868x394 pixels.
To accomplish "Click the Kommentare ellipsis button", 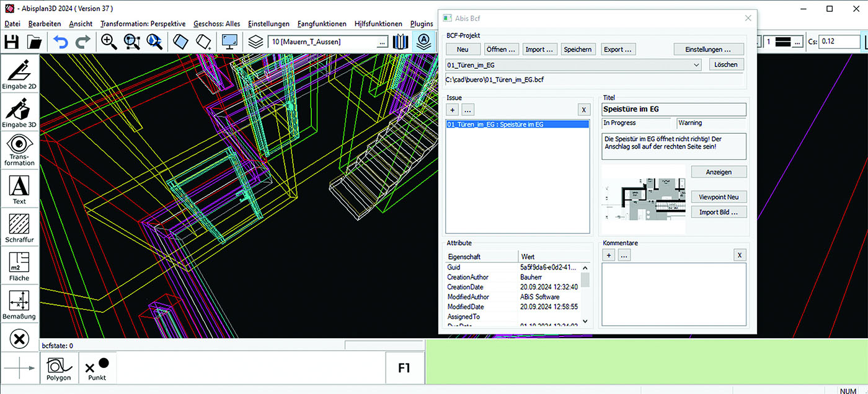I will click(x=624, y=255).
